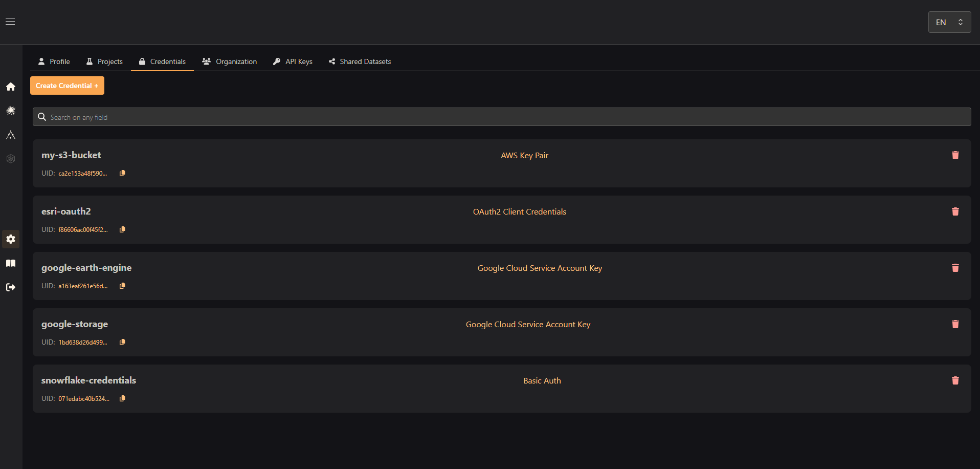Click Google Cloud Service Account Key for google-earth-engine

(x=540, y=268)
